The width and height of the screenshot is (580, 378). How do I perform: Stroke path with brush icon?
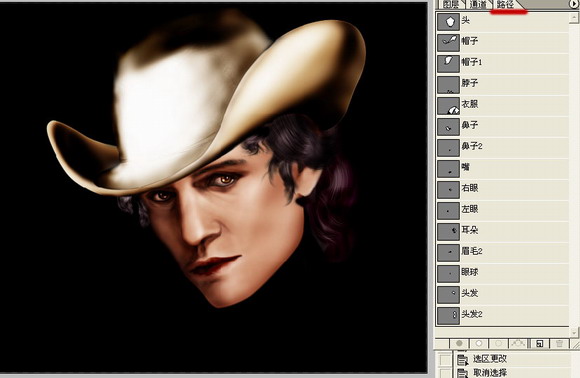(479, 344)
